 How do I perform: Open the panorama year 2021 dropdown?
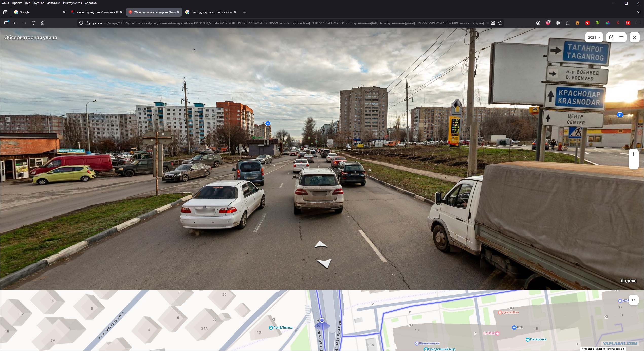tap(594, 37)
